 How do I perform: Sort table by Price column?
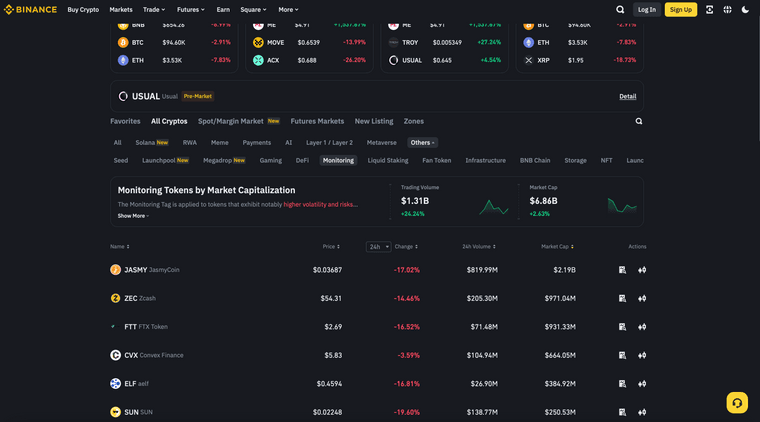click(x=331, y=247)
